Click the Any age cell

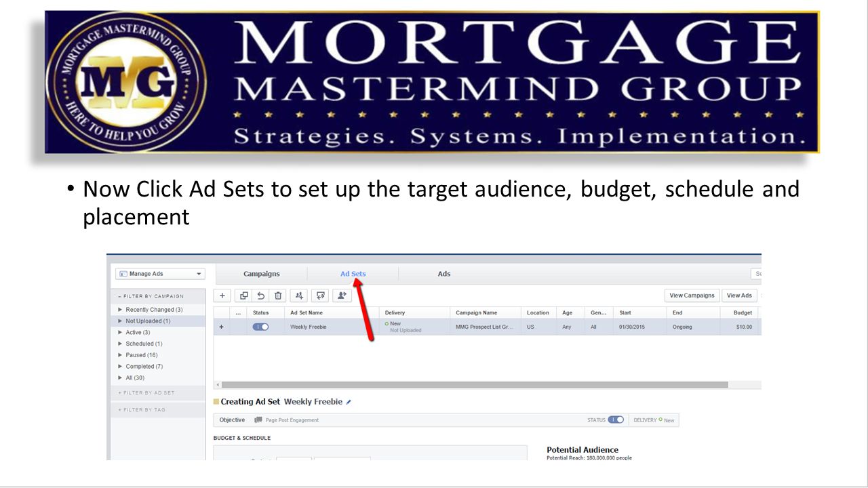pos(570,327)
